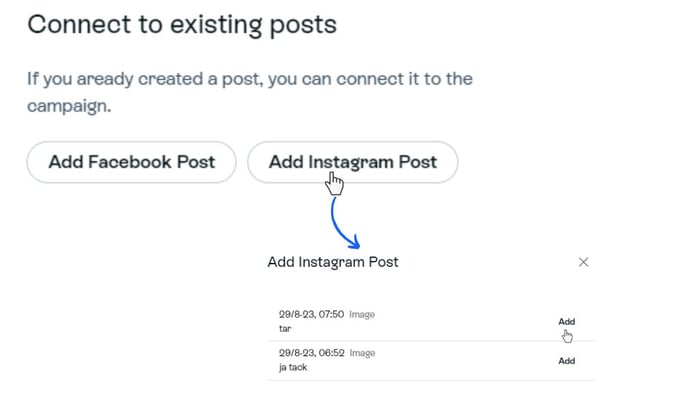This screenshot has width=688, height=395.
Task: Click the divider line below the ja tack post
Action: click(x=431, y=380)
